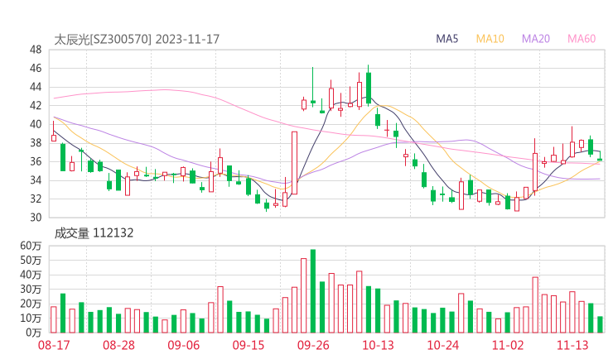This screenshot has height=364, width=613.
Task: Select the last candlestick on the right
Action: [600, 159]
